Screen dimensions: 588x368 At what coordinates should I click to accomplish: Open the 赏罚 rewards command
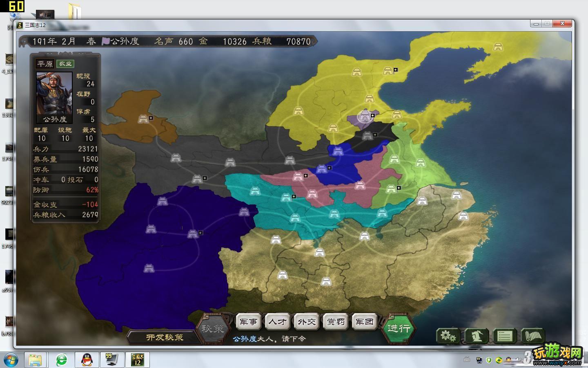click(x=336, y=322)
